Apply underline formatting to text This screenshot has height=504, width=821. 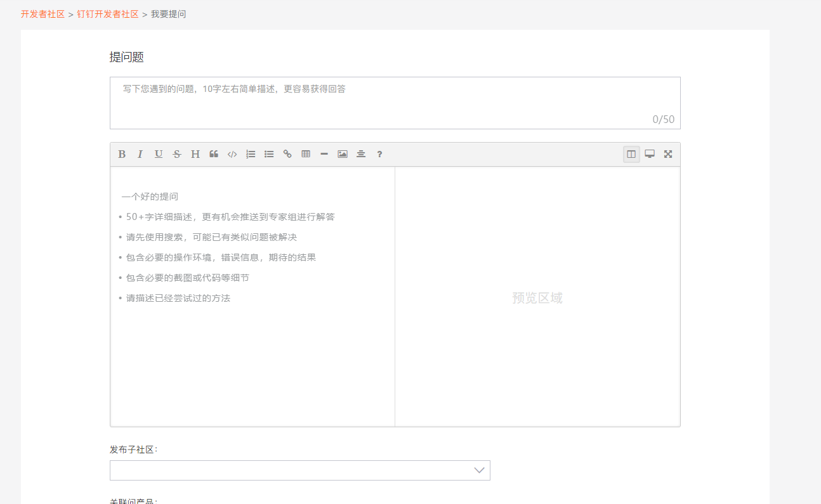[159, 154]
